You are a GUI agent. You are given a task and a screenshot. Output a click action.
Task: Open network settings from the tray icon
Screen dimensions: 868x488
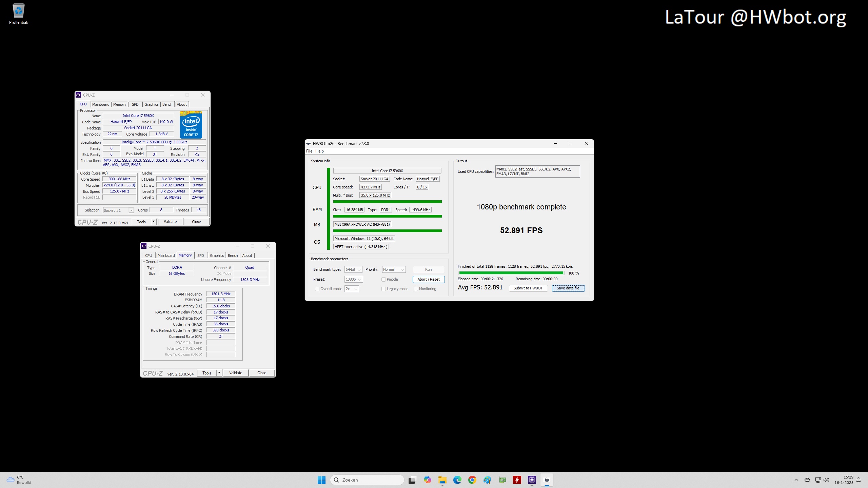818,480
